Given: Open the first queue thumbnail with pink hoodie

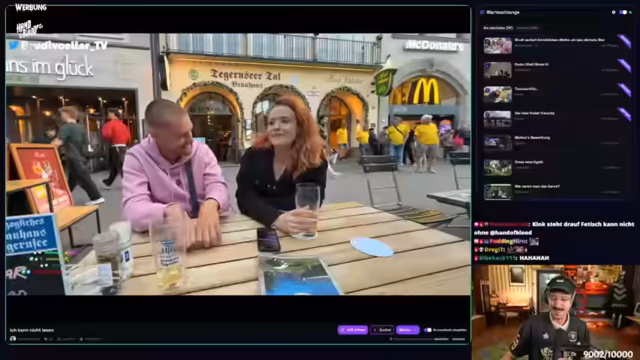Looking at the screenshot, I should (x=498, y=45).
